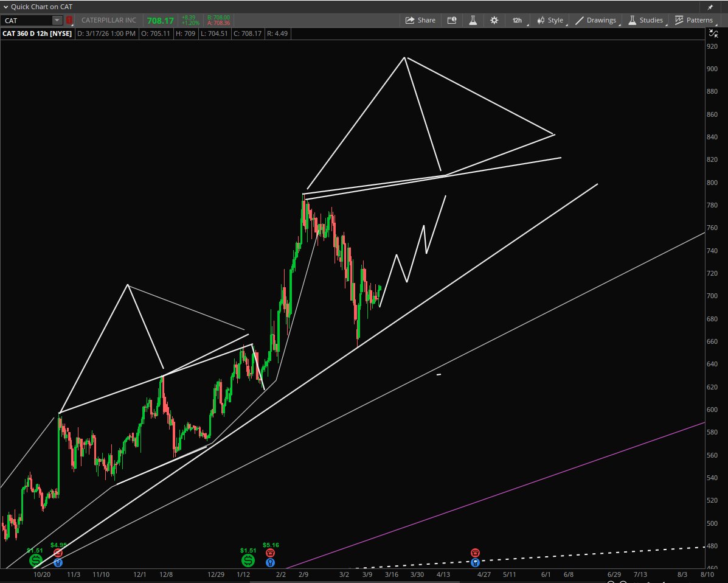The image size is (728, 583).
Task: Open the quick study flask icon
Action: click(473, 20)
